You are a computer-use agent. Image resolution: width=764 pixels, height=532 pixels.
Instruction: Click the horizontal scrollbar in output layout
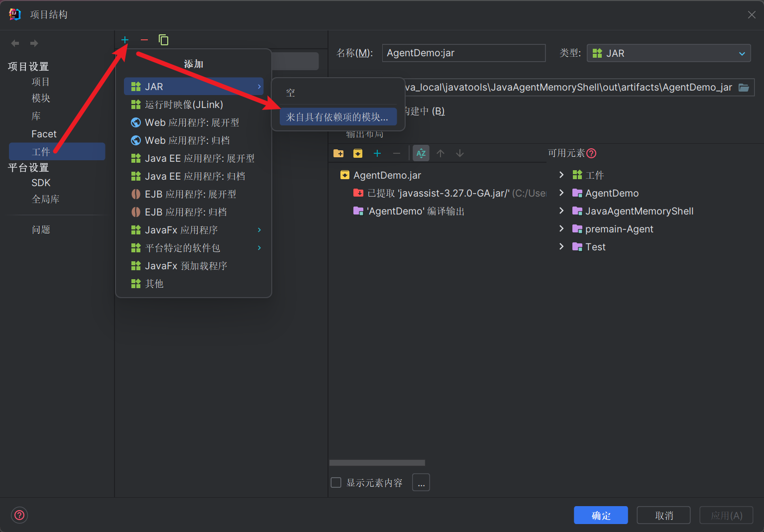pos(377,463)
